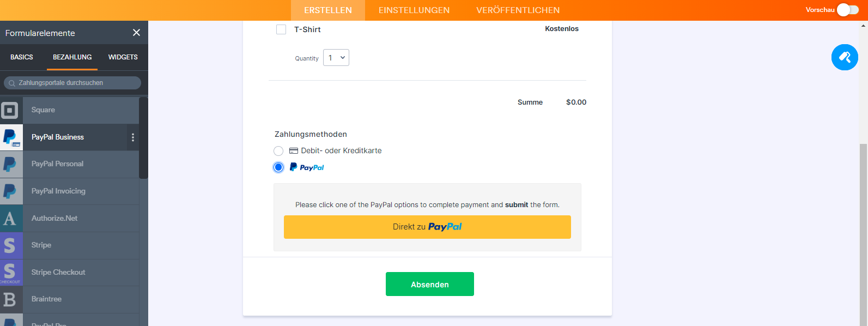
Task: Pick the PayPal Invoicing icon
Action: pyautogui.click(x=10, y=191)
